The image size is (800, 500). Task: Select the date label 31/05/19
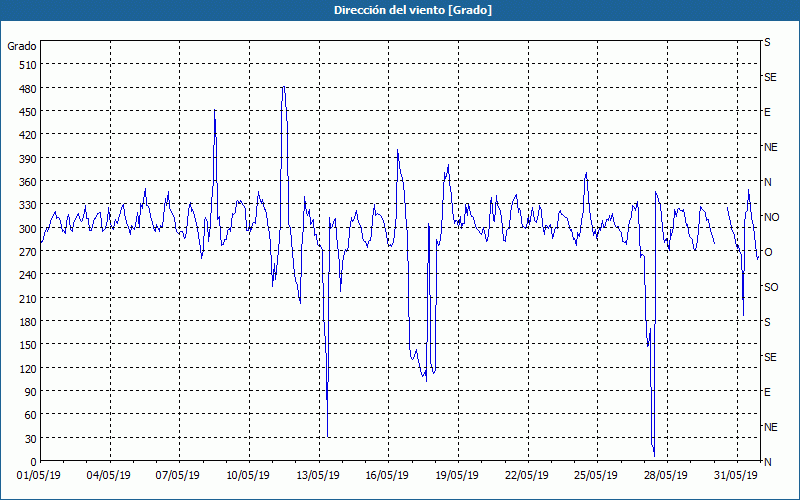tap(736, 476)
